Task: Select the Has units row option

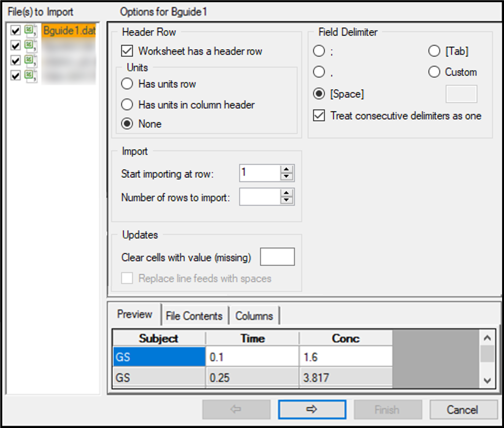Action: click(127, 84)
